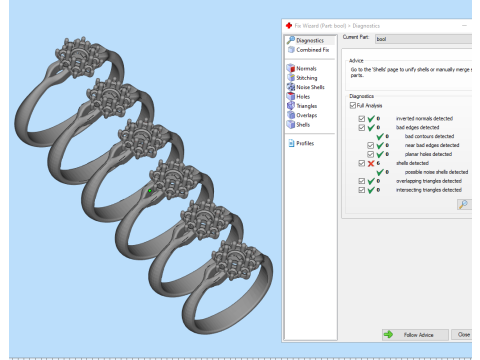Click the magnifier update button under diagnostics
Viewport: 480px width, 360px height.
click(x=464, y=204)
